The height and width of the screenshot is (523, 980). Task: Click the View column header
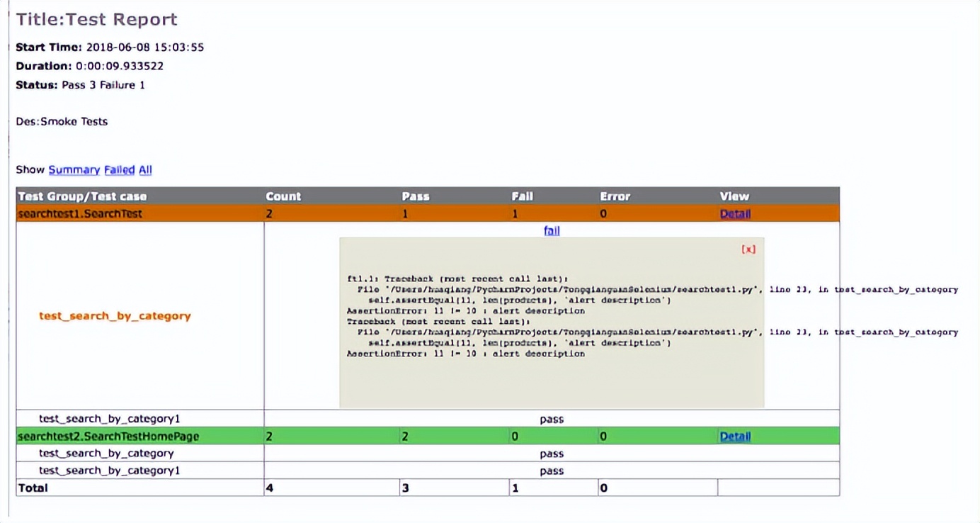click(734, 196)
